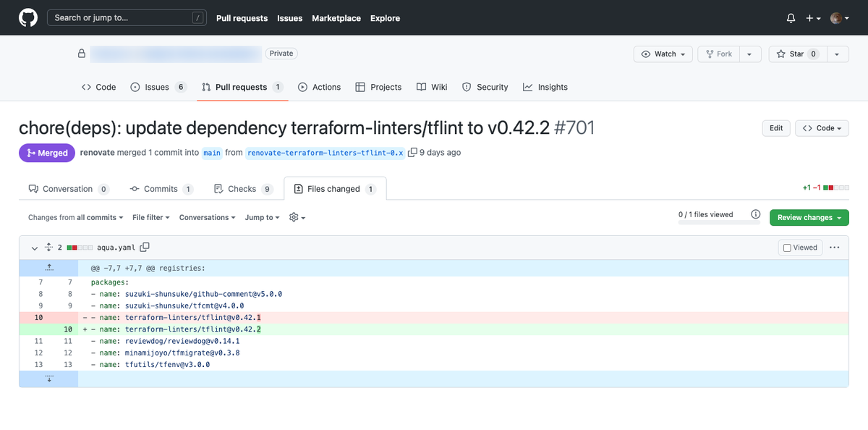This screenshot has height=430, width=868.
Task: Open the Projects tab
Action: pos(378,87)
